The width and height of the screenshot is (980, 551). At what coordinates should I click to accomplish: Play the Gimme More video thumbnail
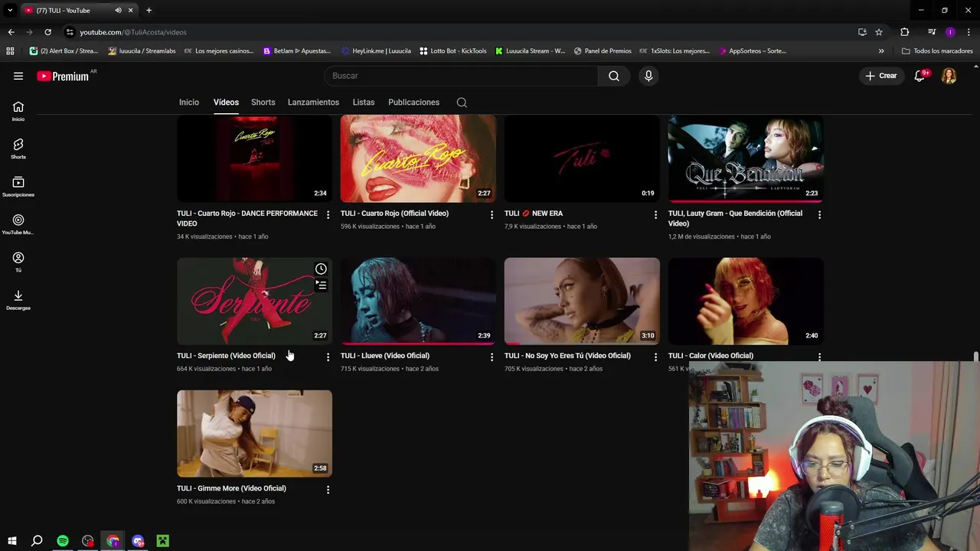click(x=254, y=434)
